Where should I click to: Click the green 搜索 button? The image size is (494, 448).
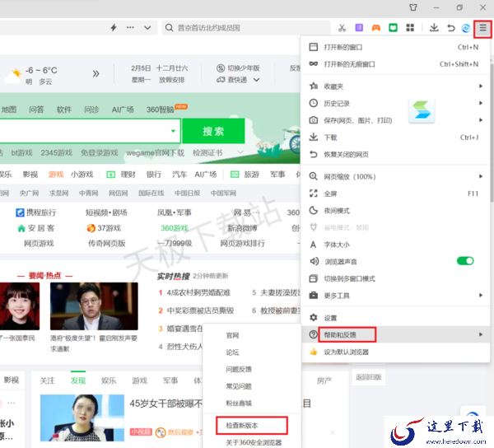[213, 131]
